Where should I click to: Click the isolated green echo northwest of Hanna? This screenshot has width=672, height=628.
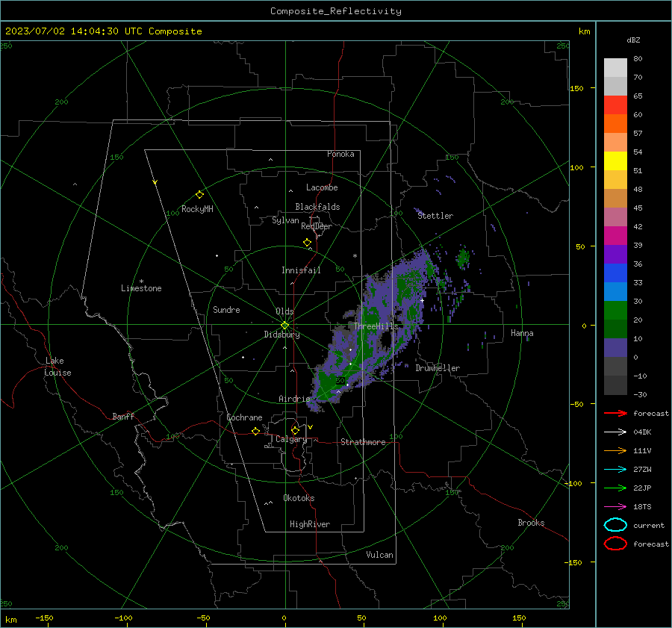463,258
